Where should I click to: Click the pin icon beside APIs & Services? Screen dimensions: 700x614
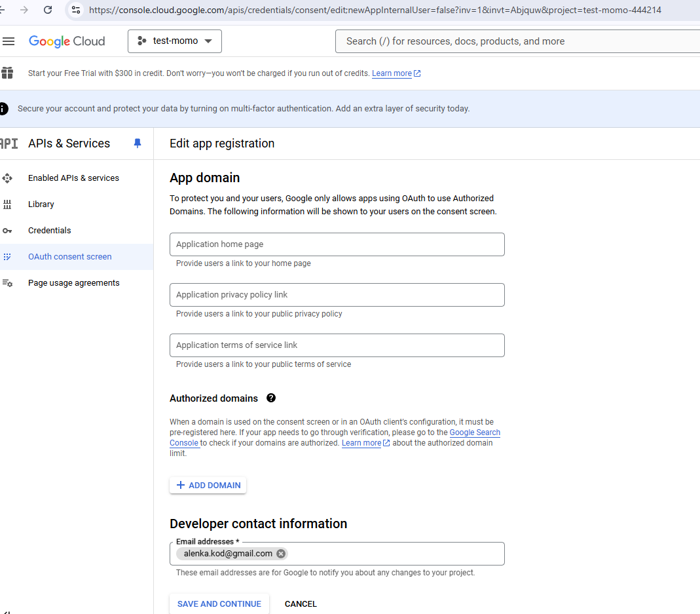click(137, 144)
